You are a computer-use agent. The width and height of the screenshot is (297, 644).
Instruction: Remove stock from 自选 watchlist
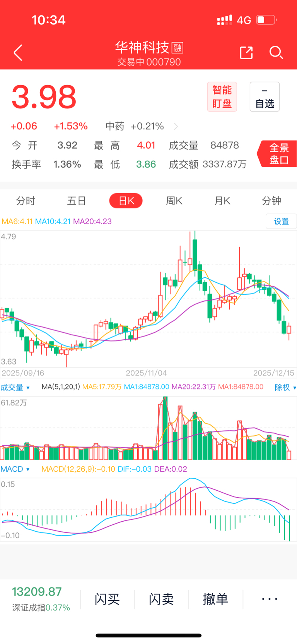coord(265,97)
